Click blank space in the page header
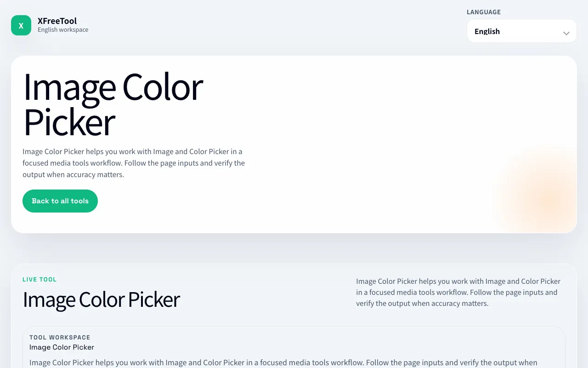This screenshot has height=368, width=588. 276,25
